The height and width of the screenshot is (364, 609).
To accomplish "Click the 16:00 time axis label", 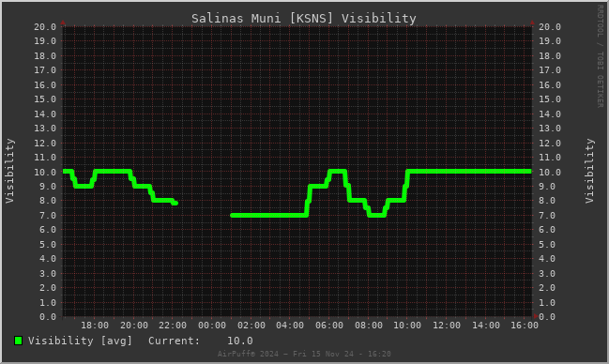I will point(525,326).
